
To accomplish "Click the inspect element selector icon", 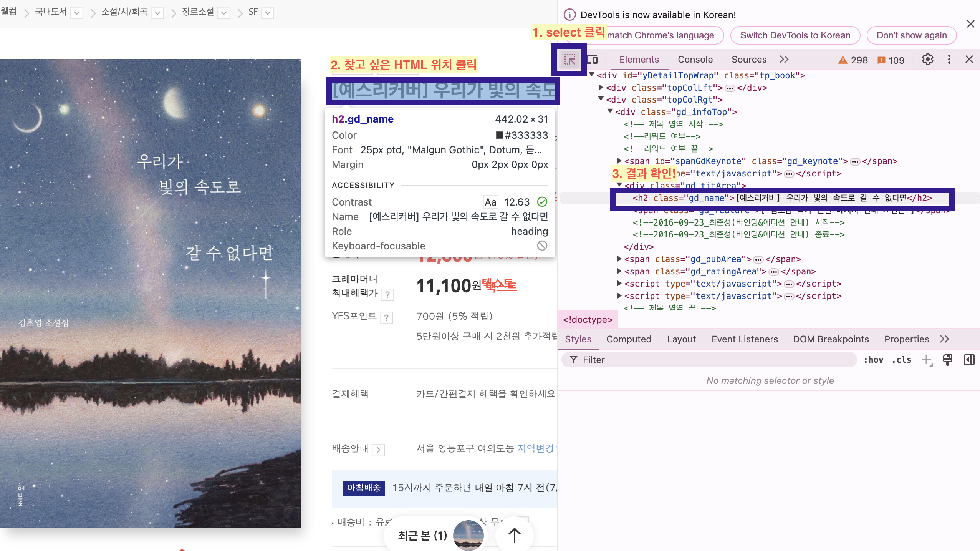I will [x=569, y=60].
